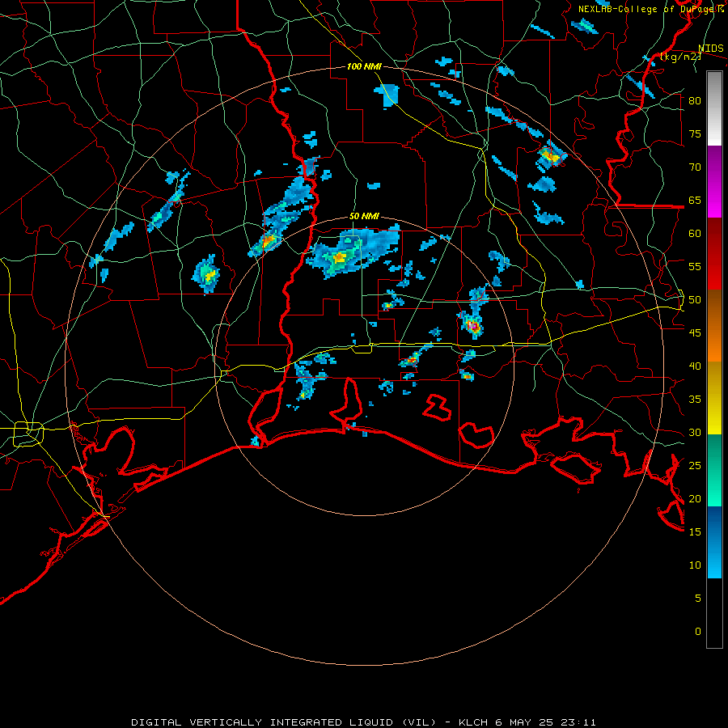Select the blue segment of the color scale
728x728 pixels.
point(714,542)
